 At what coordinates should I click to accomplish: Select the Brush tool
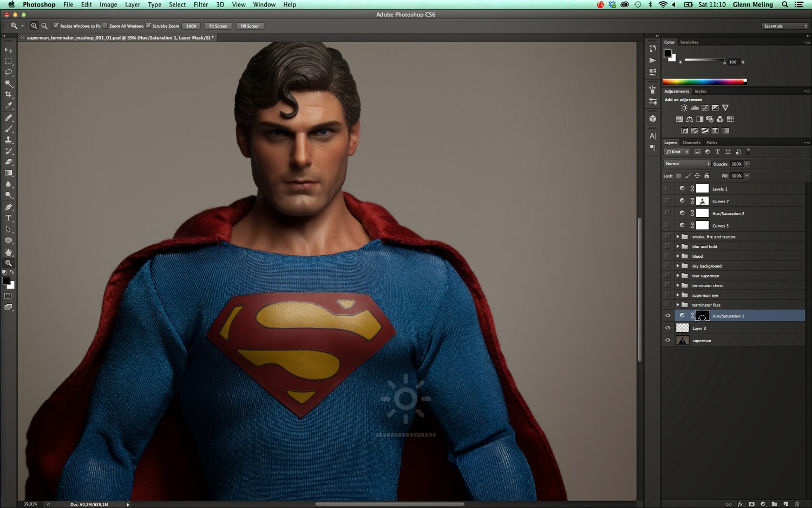[9, 129]
